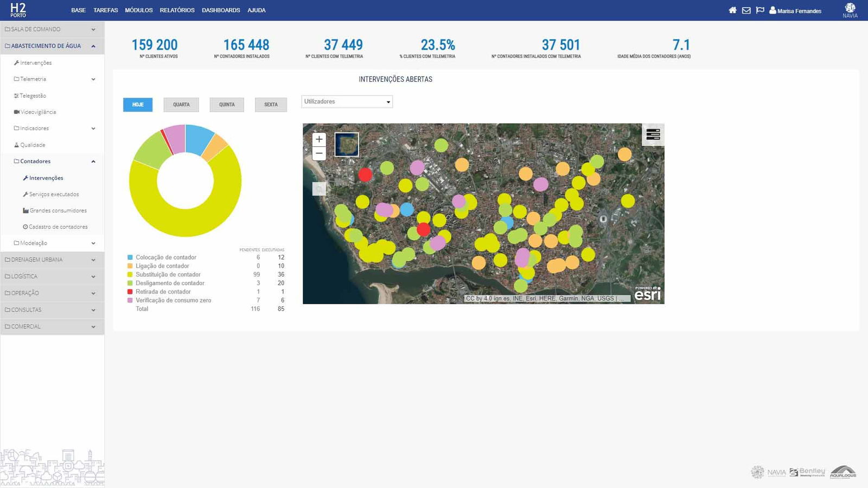This screenshot has height=488, width=868.
Task: Zoom out on the map
Action: [x=319, y=153]
